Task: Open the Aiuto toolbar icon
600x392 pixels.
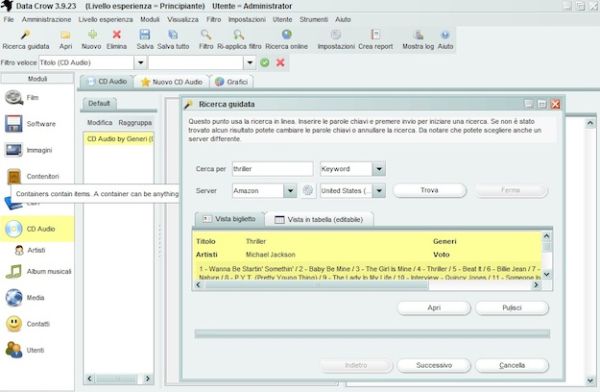Action: coord(445,40)
